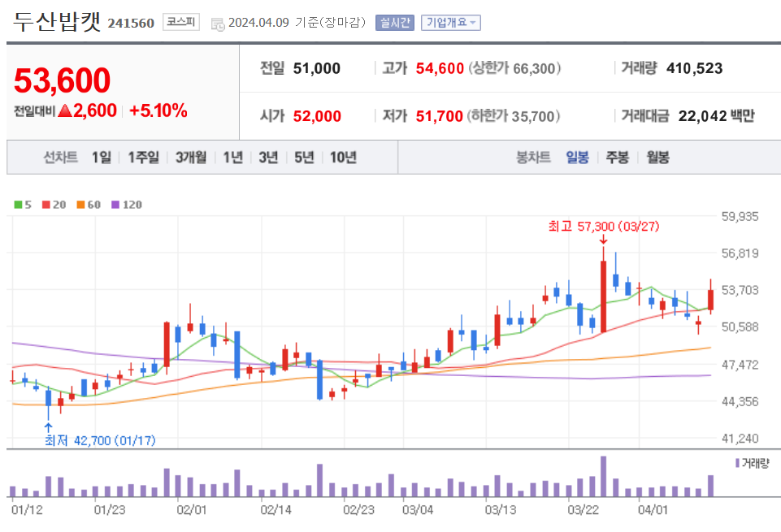Click the 하한가 35,700 text
The height and width of the screenshot is (532, 781).
pyautogui.click(x=513, y=116)
